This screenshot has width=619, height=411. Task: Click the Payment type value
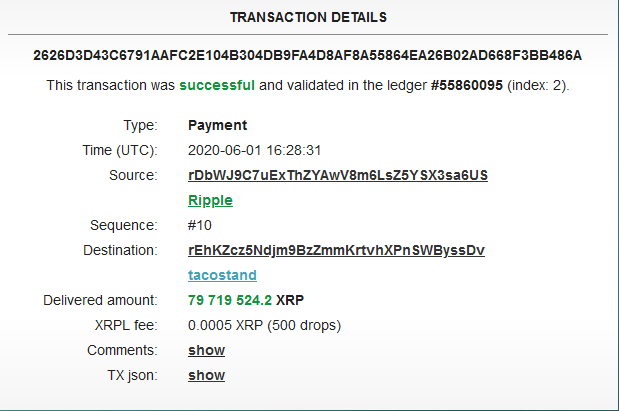pyautogui.click(x=218, y=126)
